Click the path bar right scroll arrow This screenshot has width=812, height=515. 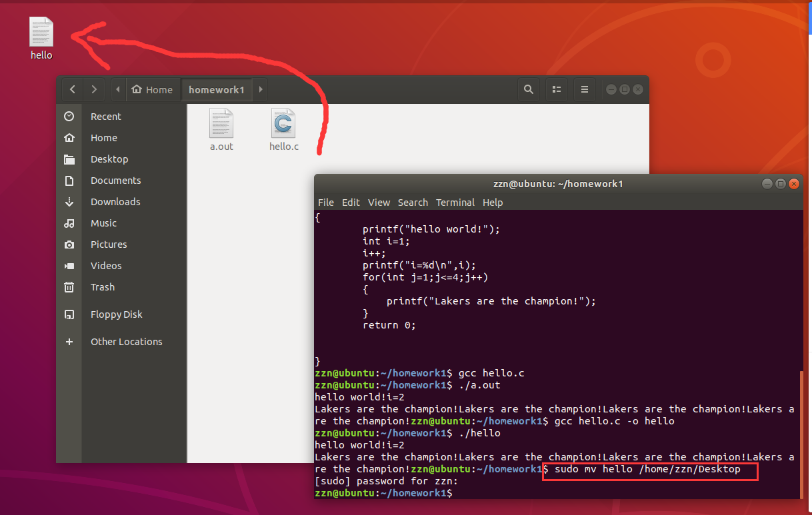[x=261, y=89]
